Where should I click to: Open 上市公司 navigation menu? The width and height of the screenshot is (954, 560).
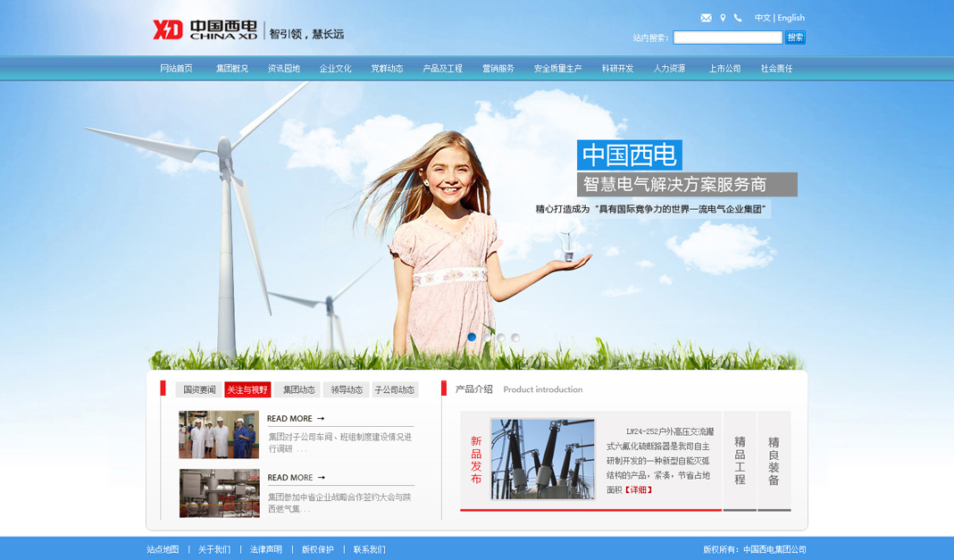[724, 68]
